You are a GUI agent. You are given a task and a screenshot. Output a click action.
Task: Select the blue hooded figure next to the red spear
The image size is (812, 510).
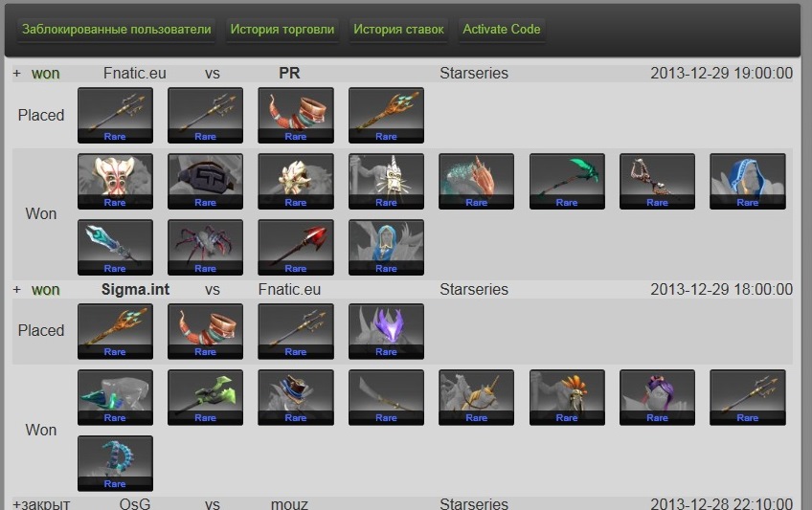click(x=386, y=247)
